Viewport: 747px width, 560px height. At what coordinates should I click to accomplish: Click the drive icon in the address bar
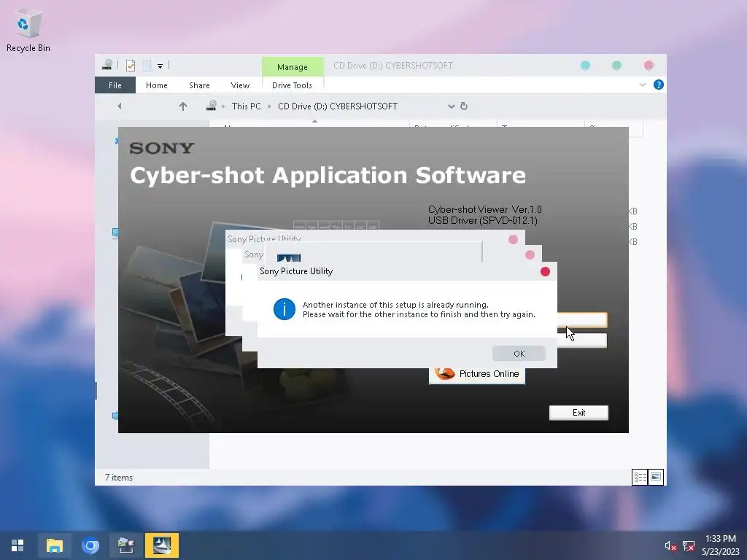coord(212,106)
